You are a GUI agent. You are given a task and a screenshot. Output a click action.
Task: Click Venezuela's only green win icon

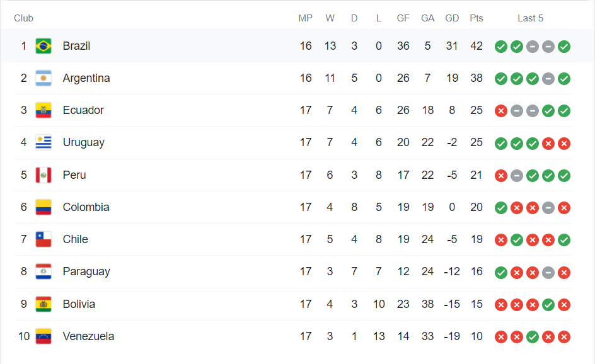[533, 337]
